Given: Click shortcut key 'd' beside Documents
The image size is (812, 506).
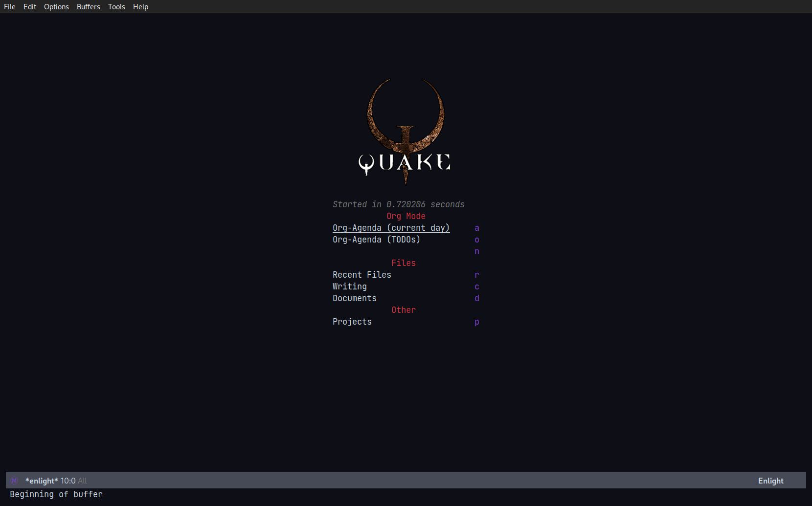Looking at the screenshot, I should click(477, 298).
